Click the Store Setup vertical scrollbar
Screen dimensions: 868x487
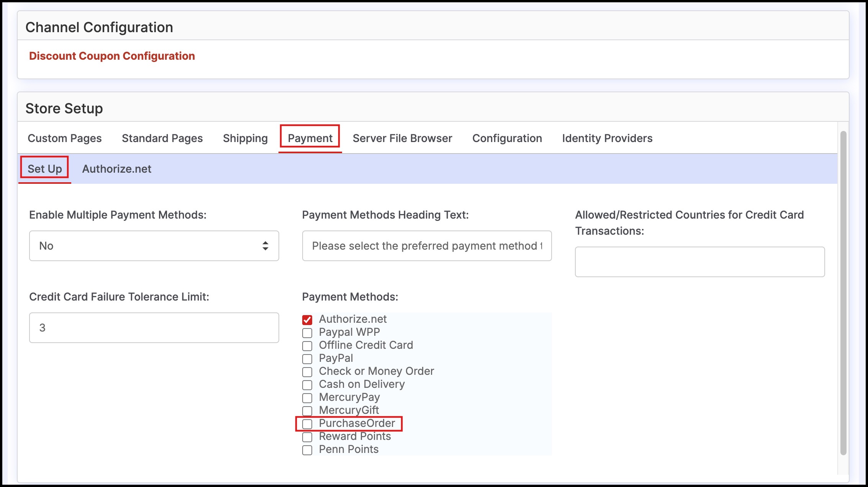click(x=843, y=293)
